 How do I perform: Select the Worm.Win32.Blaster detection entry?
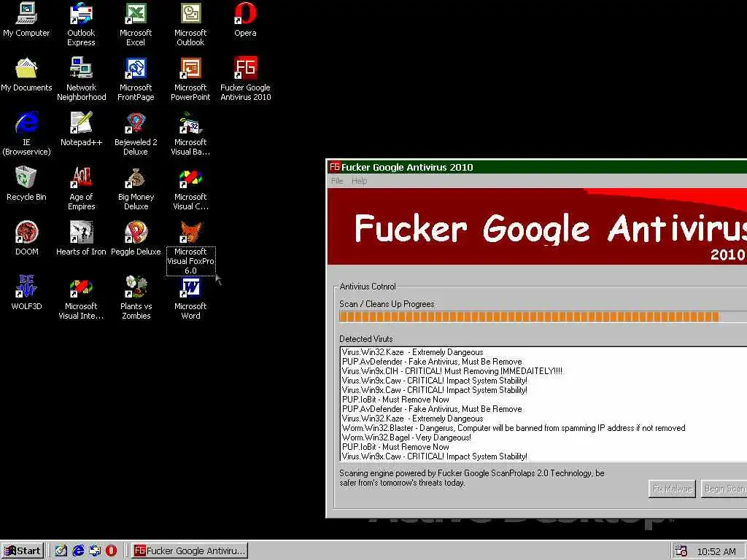pos(514,428)
